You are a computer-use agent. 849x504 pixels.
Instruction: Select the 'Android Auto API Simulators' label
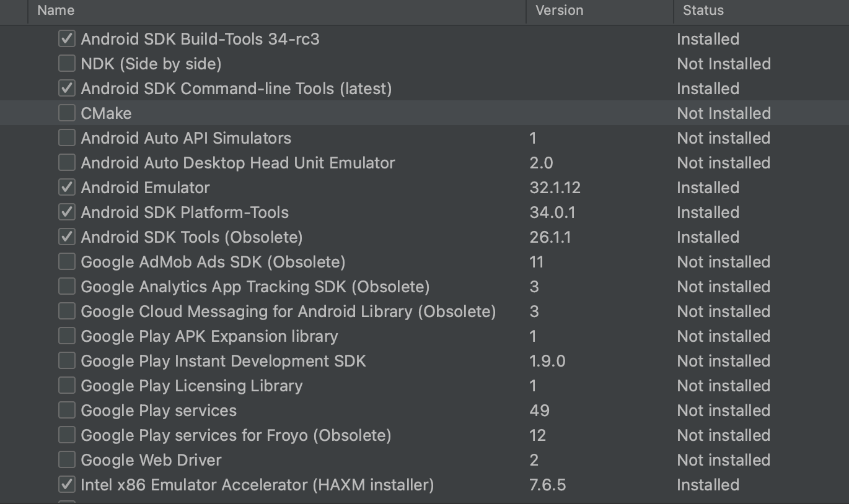click(186, 138)
